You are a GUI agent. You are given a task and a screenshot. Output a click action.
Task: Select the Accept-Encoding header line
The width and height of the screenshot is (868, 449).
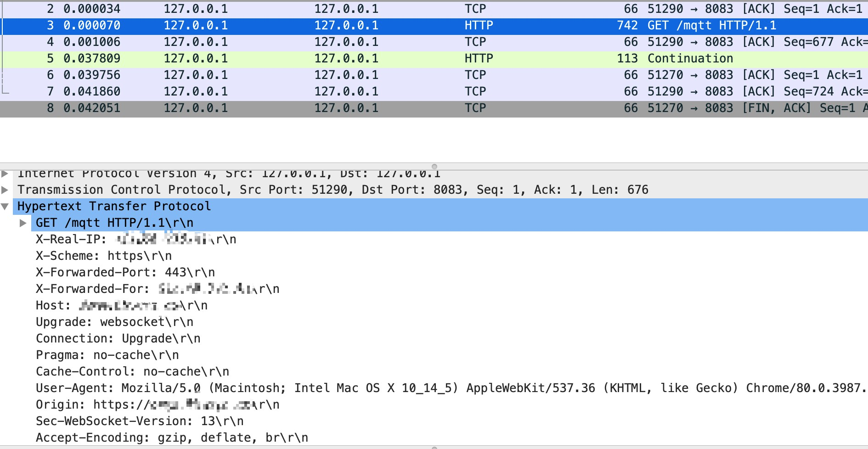(172, 438)
